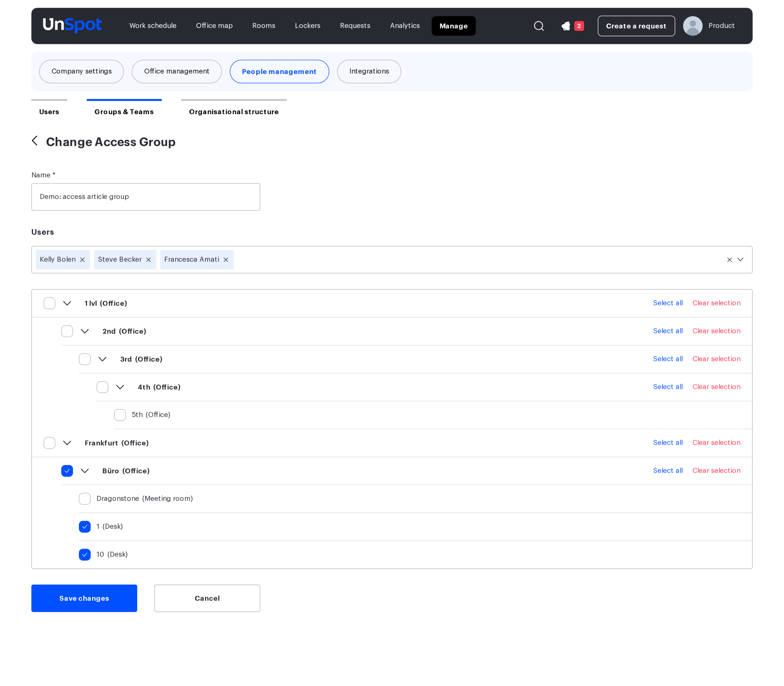The height and width of the screenshot is (686, 784).
Task: Clear selection for Büro (Office)
Action: (716, 470)
